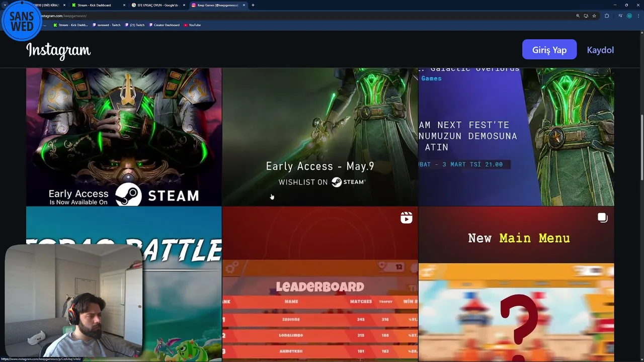Image resolution: width=644 pixels, height=362 pixels.
Task: Open the Creator Dashboard bookmark
Action: [165, 25]
